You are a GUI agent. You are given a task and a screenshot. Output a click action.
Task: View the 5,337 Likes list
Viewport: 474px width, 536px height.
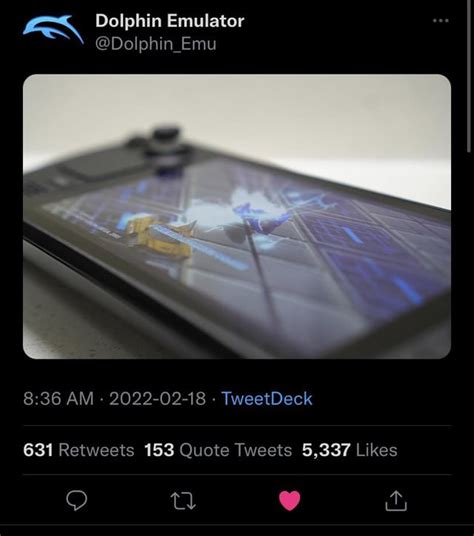(350, 450)
